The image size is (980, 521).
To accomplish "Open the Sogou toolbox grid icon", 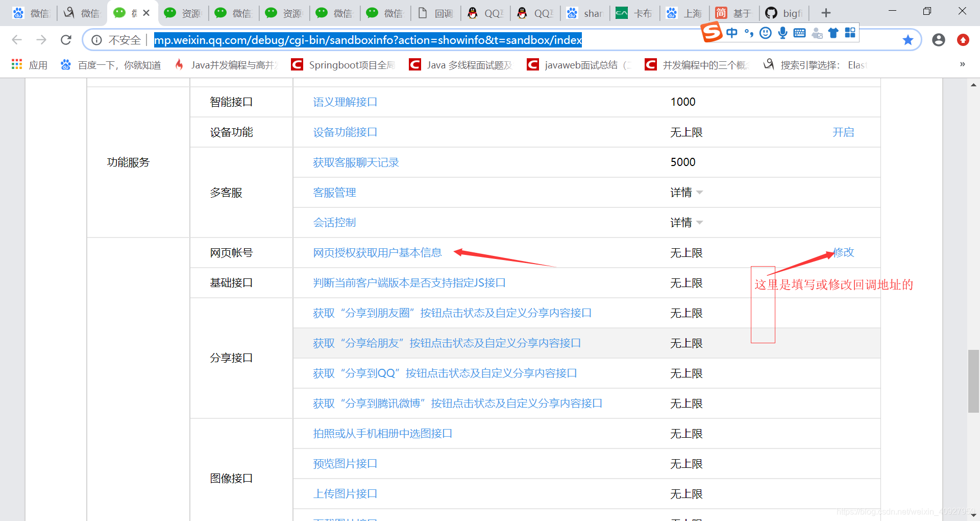I will coord(850,33).
